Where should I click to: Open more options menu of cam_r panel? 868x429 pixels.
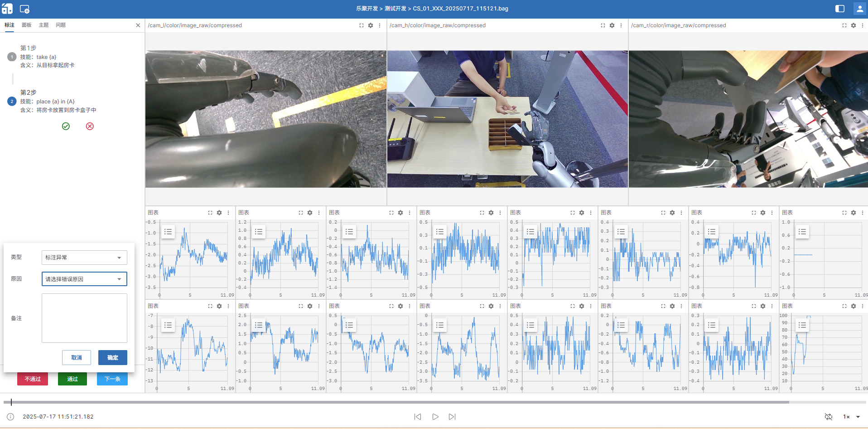862,25
